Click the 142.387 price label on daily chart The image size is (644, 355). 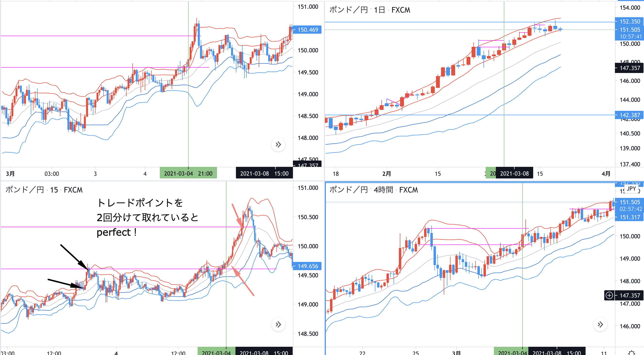[x=629, y=115]
